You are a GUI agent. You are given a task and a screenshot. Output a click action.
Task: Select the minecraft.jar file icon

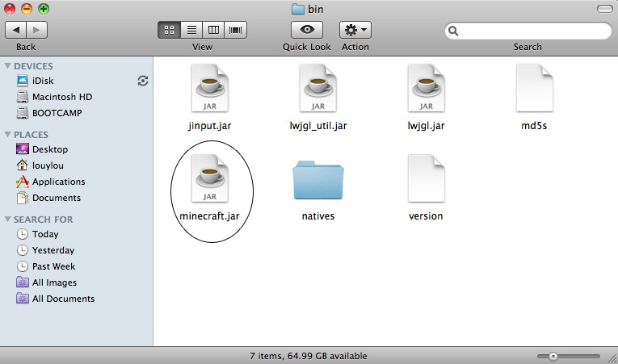coord(210,178)
